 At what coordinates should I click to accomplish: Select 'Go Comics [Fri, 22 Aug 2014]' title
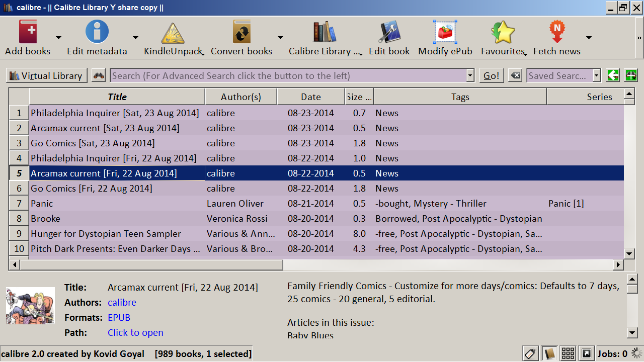(91, 189)
